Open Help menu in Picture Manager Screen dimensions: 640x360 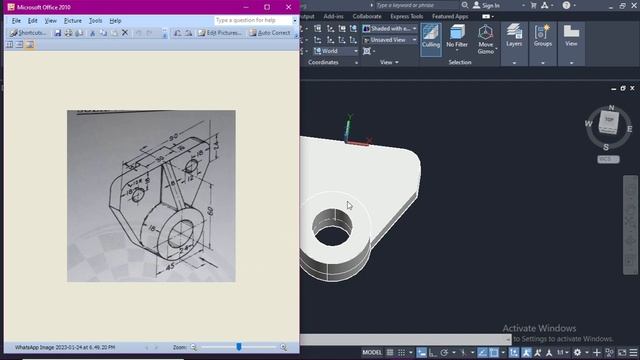(x=115, y=20)
